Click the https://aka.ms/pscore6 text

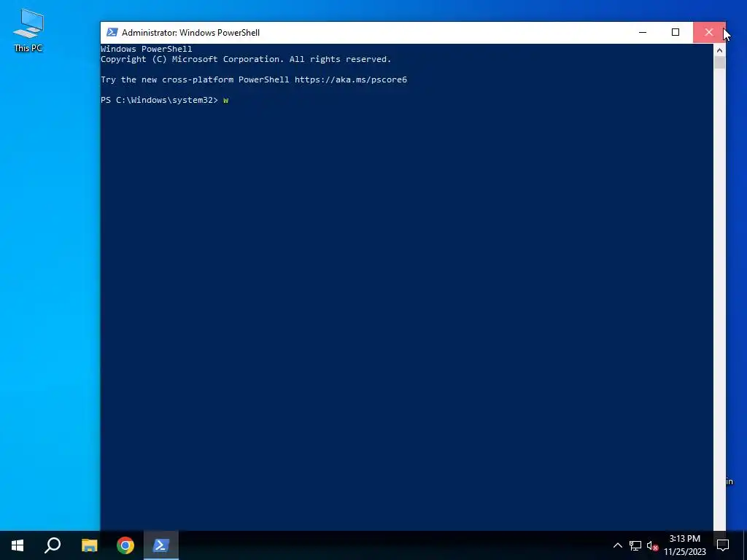tap(351, 79)
